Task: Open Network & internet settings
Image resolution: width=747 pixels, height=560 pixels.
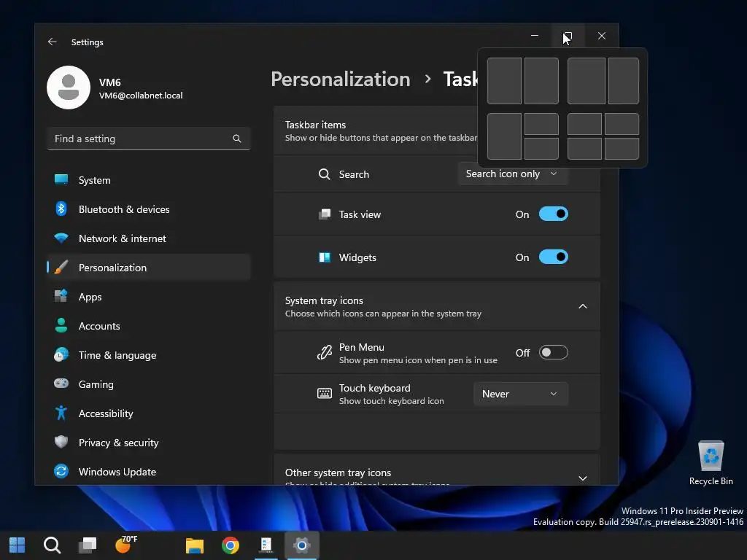Action: pos(149,238)
